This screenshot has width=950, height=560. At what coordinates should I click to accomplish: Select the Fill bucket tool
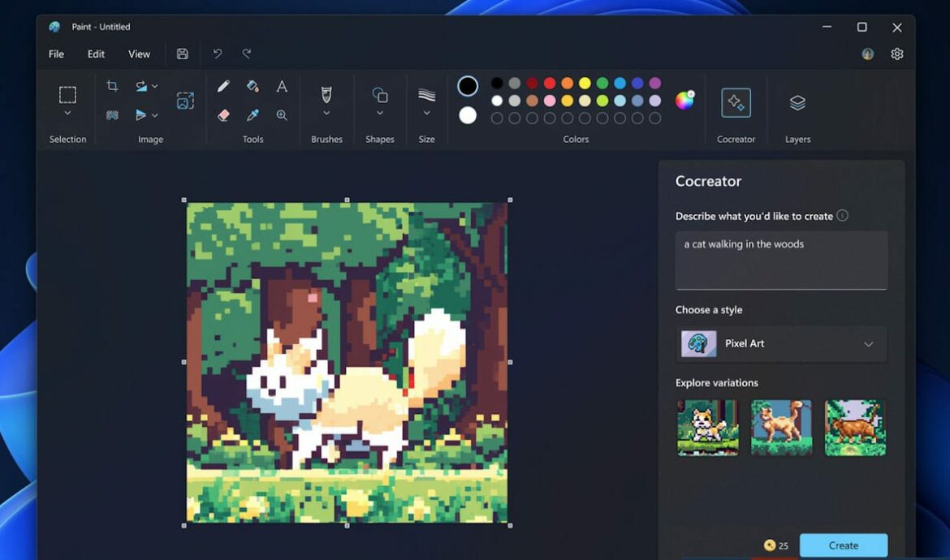(x=253, y=86)
